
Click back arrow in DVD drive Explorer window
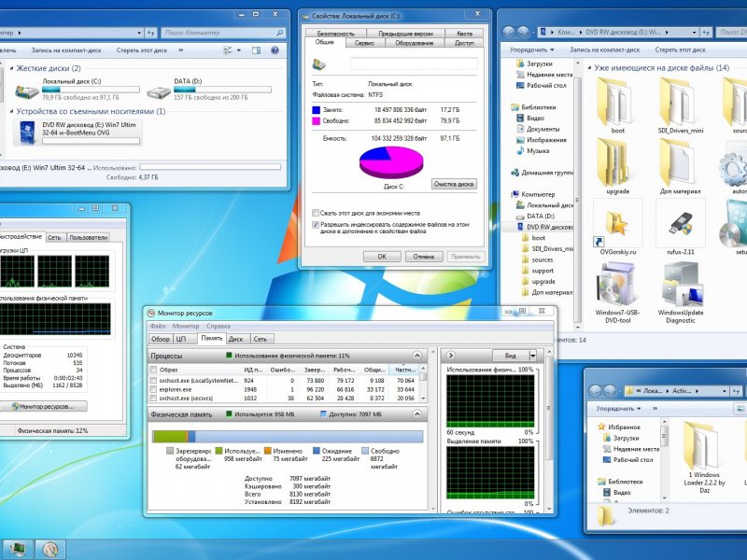click(x=509, y=32)
